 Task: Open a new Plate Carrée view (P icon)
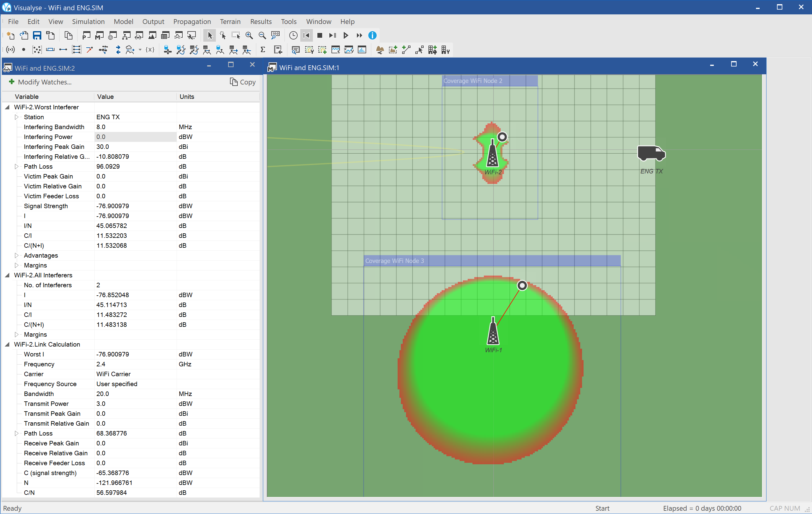point(86,35)
